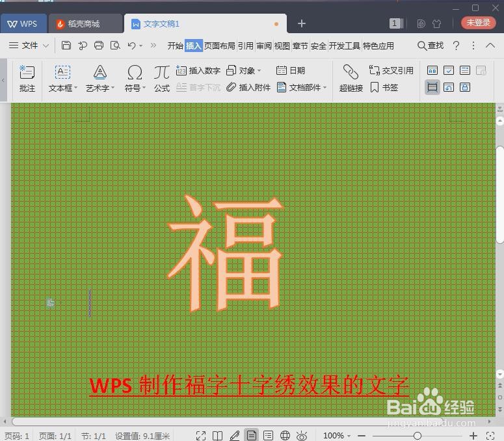Viewport: 504px width, 441px height.
Task: Switch to fullscreen view icon in status bar
Action: (x=201, y=436)
